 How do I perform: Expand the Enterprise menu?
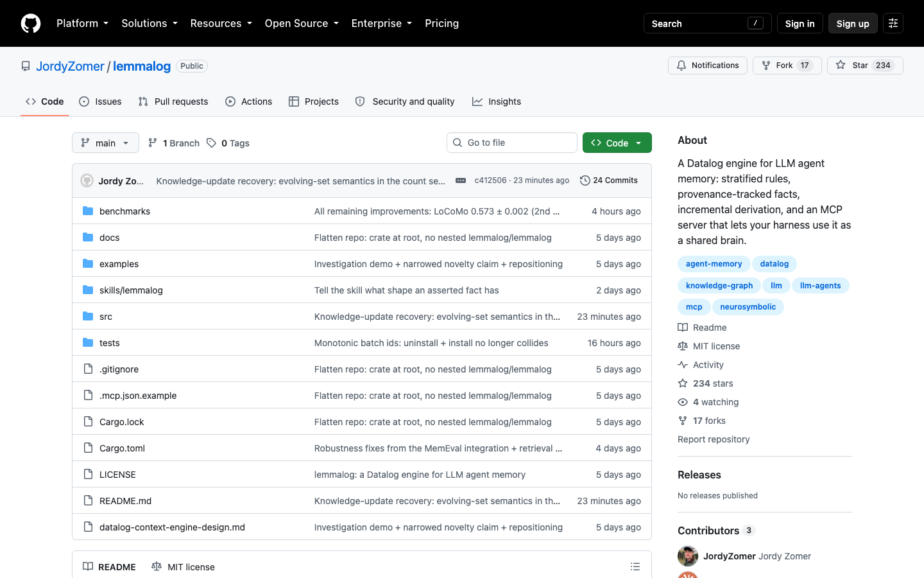pos(381,23)
